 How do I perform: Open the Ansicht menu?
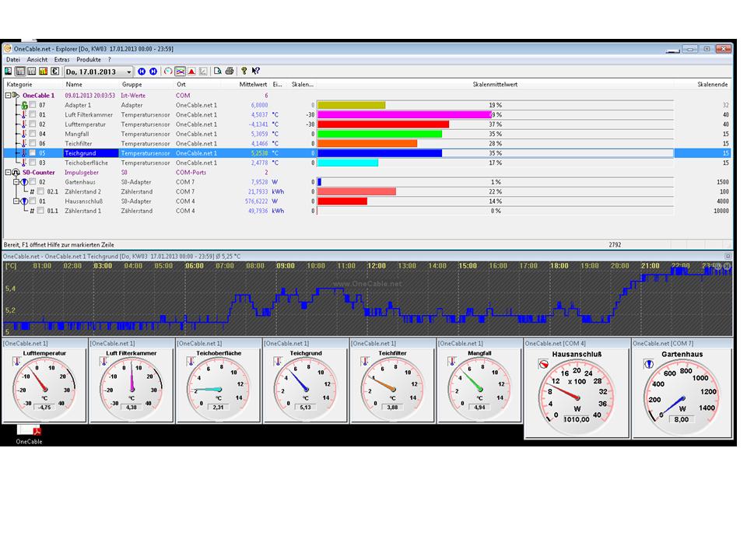37,59
